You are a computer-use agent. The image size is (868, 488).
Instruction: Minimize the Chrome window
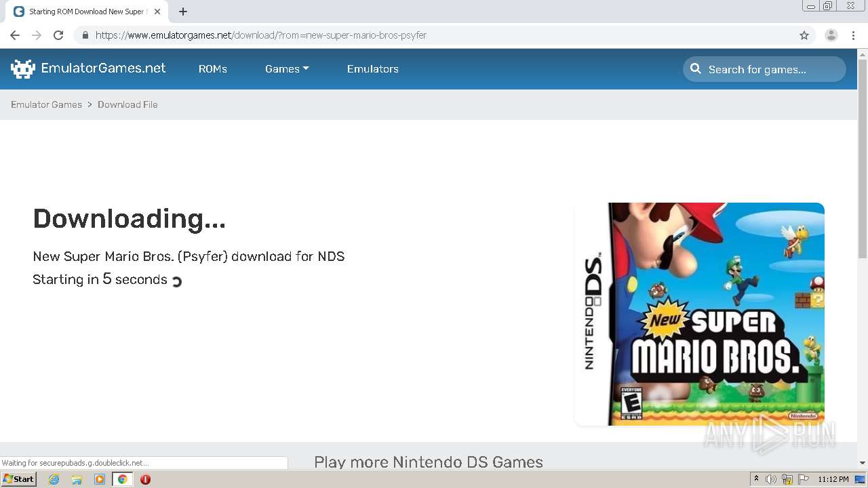[x=810, y=6]
